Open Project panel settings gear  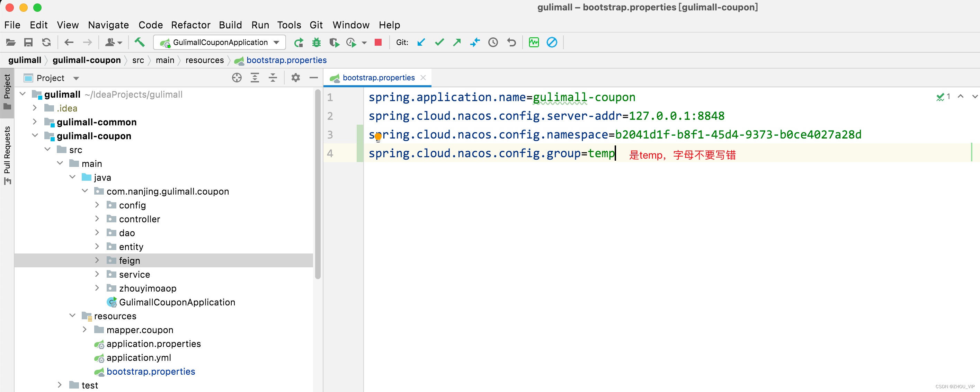[296, 78]
